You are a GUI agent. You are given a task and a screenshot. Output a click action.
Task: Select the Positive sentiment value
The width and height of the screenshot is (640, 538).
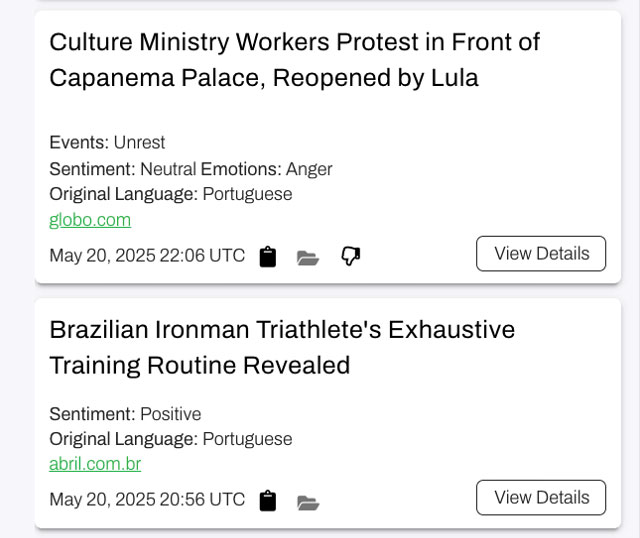point(170,414)
